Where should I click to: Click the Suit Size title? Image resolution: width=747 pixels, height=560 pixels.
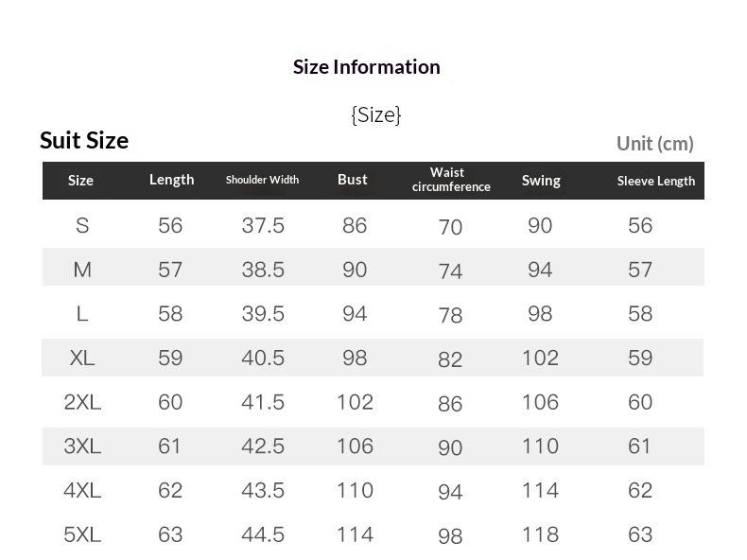coord(84,141)
